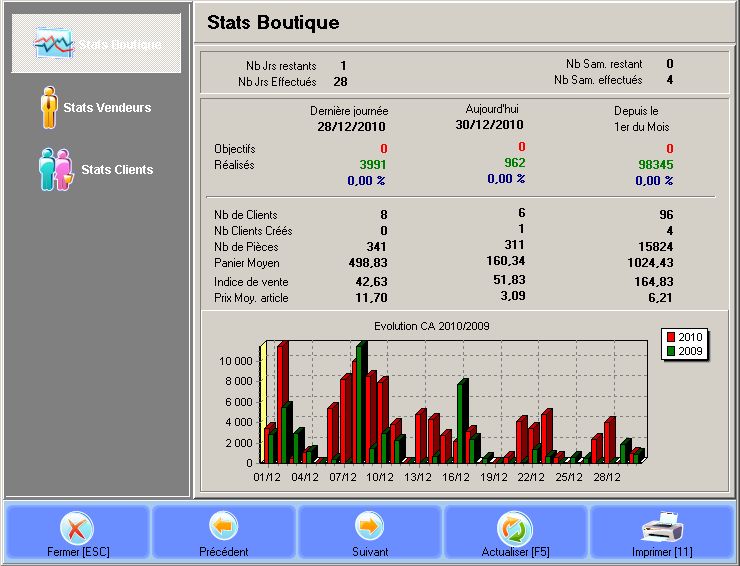Click the right arrow Suivant icon
The width and height of the screenshot is (740, 566).
370,526
